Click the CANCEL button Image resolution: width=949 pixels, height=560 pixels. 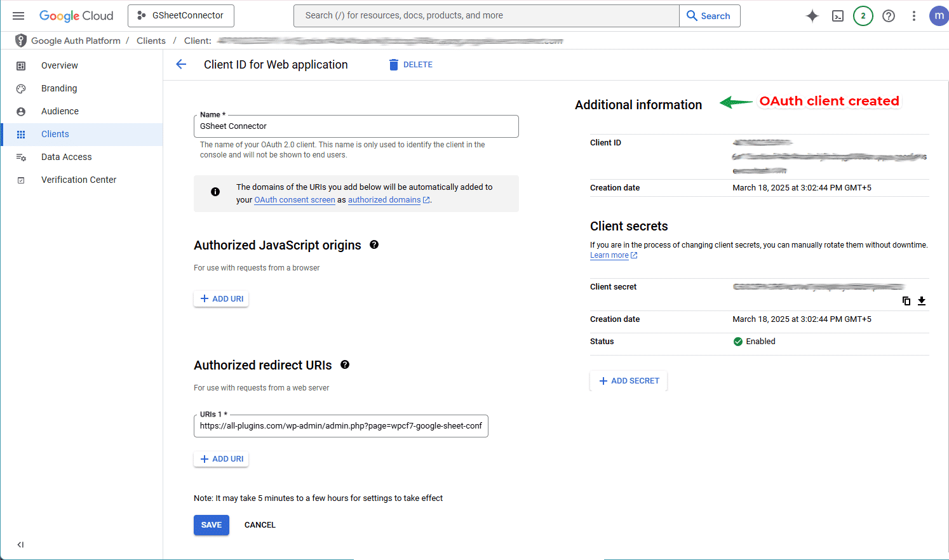(x=260, y=525)
